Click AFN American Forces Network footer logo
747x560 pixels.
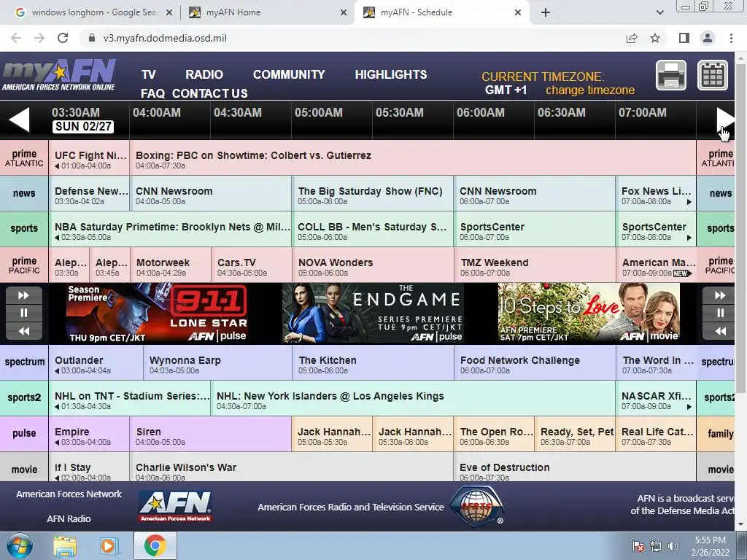coord(176,506)
